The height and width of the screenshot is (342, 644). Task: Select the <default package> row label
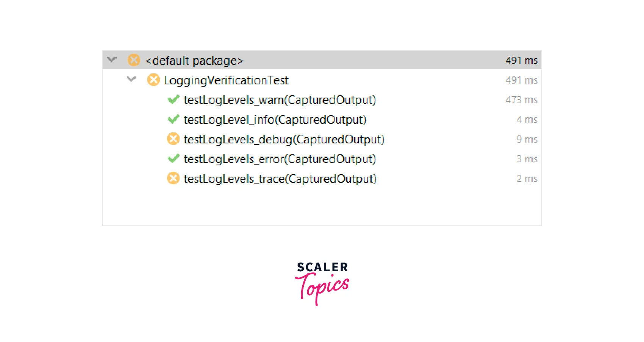click(x=194, y=61)
